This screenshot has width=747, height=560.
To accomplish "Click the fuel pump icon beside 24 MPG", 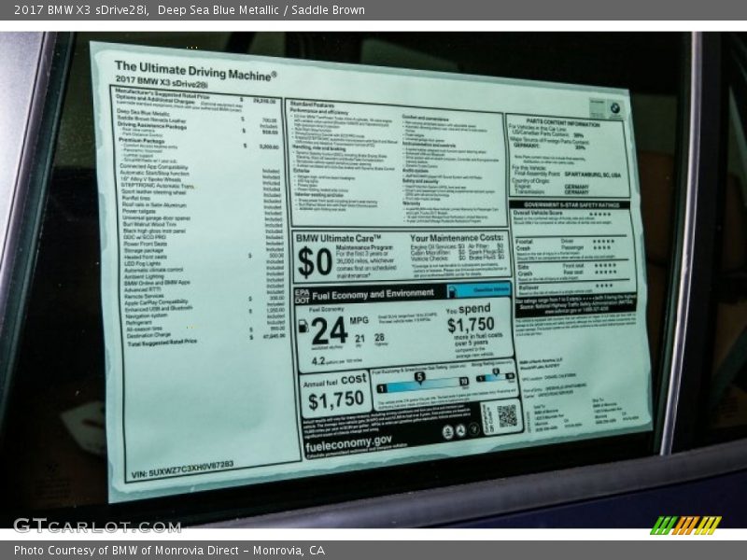I will pyautogui.click(x=303, y=326).
